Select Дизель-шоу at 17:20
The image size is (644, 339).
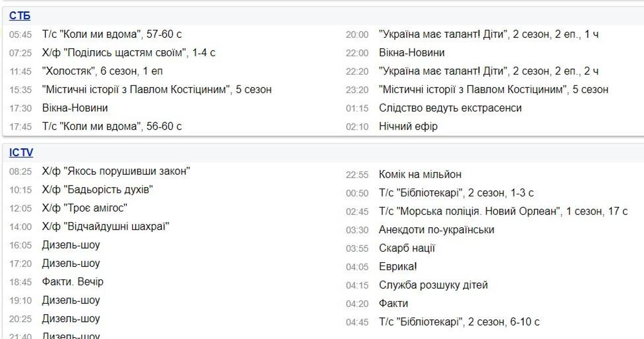[x=71, y=263]
